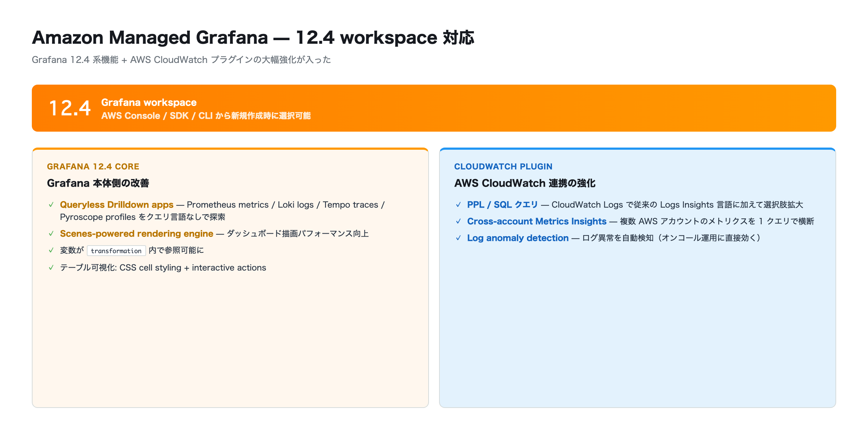Click the text Pyroscope profiles をクエリ言語なしで探索
The image size is (868, 434).
pyautogui.click(x=142, y=217)
